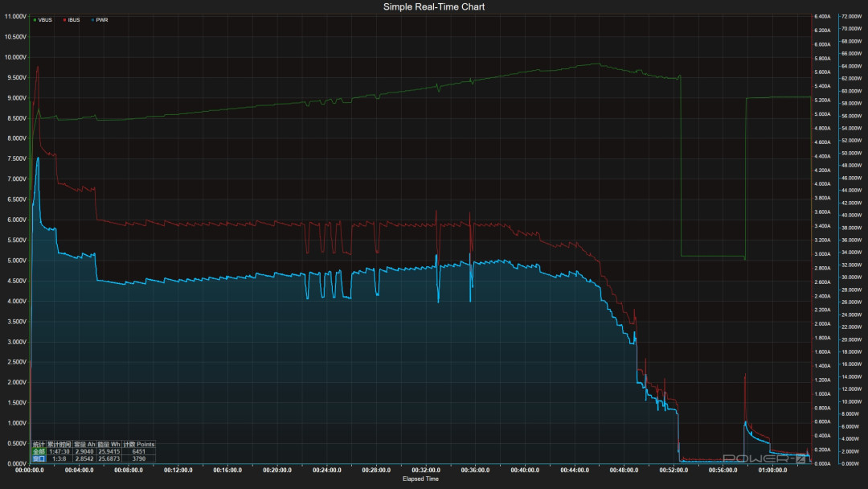Click the capacity value 2.8542

[84, 458]
